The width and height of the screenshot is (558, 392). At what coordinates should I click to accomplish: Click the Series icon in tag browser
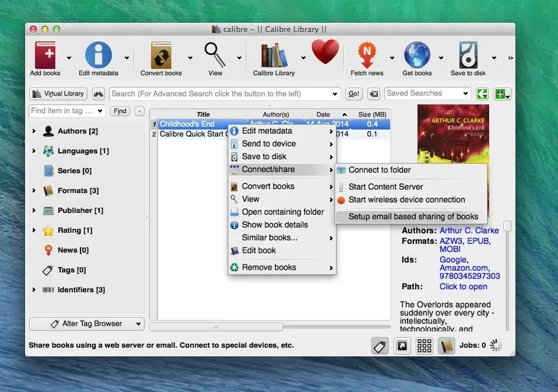[48, 171]
